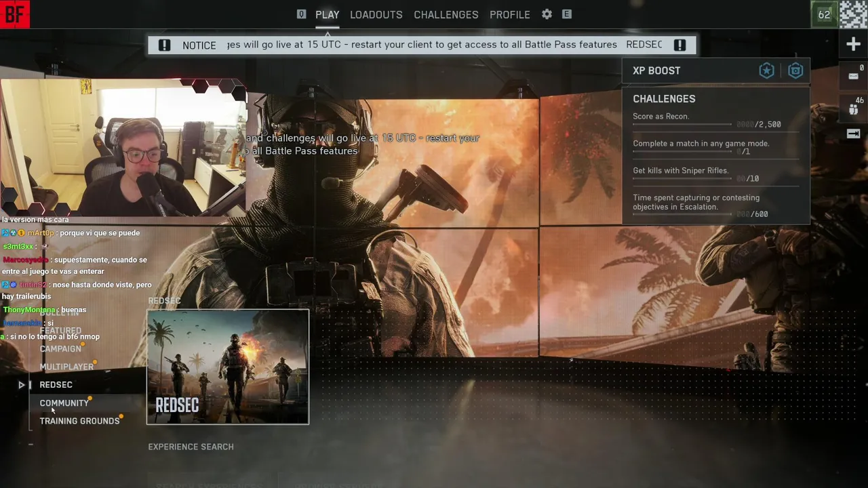
Task: Click the Escalation objectives challenge text
Action: pyautogui.click(x=696, y=202)
